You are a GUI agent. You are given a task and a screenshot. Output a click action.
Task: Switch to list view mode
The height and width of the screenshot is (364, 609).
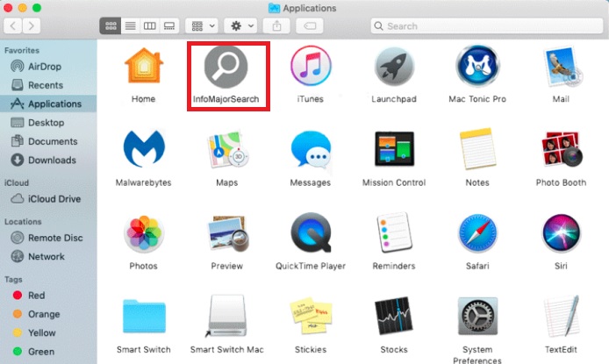click(131, 26)
